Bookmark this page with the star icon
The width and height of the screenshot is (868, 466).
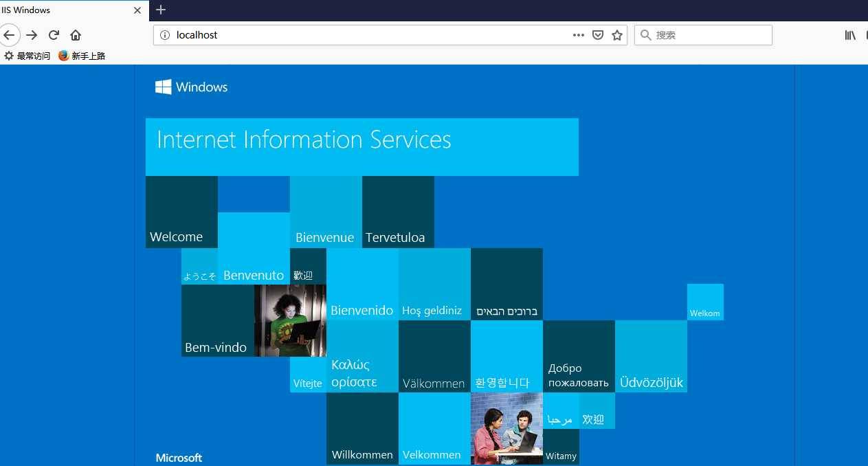pyautogui.click(x=617, y=35)
